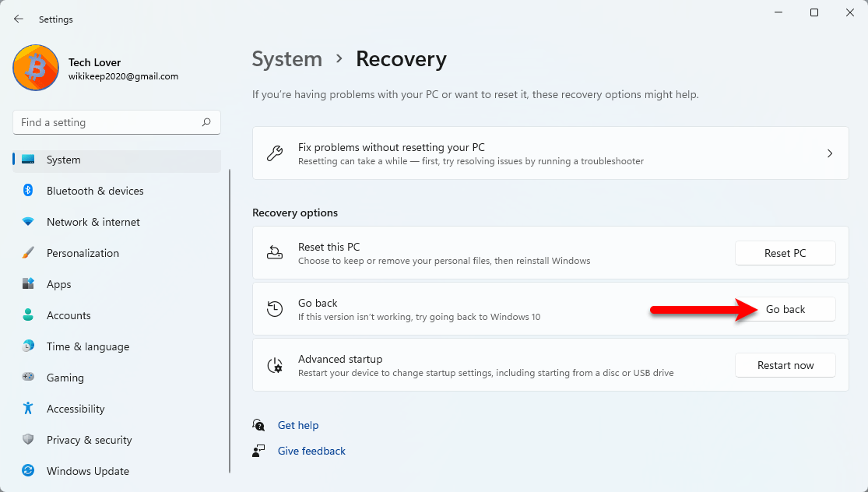Click the Privacy & security shield icon
Viewport: 868px width, 492px height.
point(28,439)
